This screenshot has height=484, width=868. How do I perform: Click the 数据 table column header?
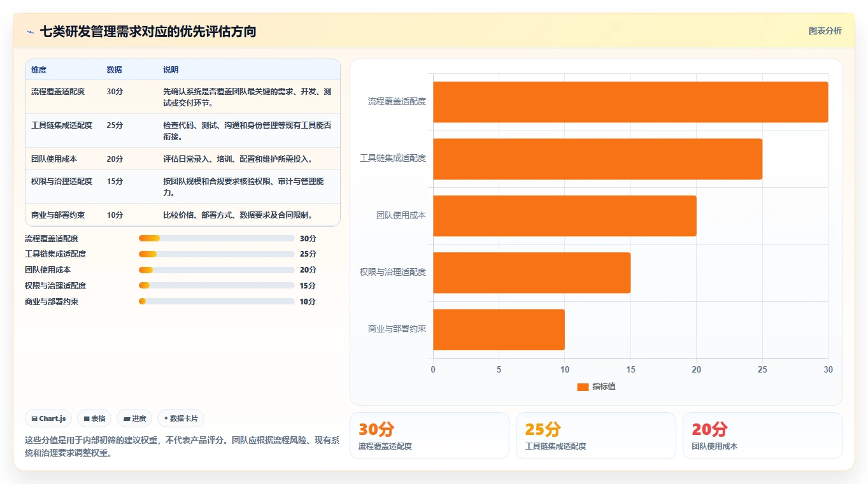click(115, 70)
